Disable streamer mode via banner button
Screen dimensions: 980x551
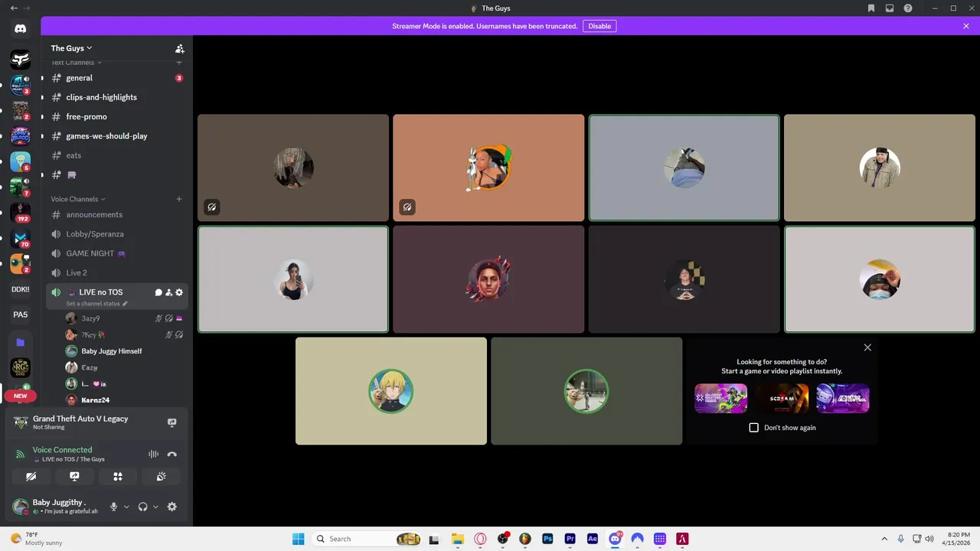pos(599,26)
